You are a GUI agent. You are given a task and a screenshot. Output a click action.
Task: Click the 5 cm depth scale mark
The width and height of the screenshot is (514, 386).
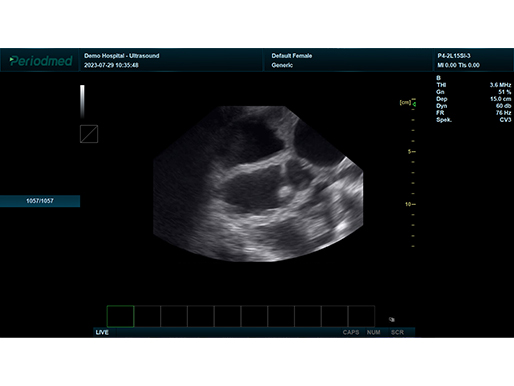tap(412, 152)
